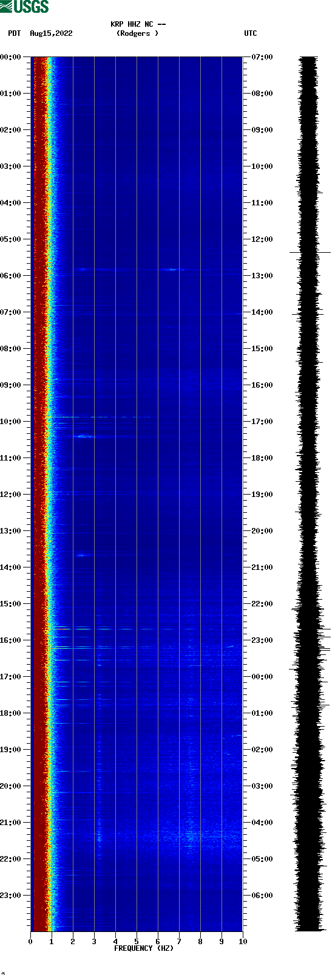
Task: Click the 03:00 UTC time label
Action: coord(262,786)
